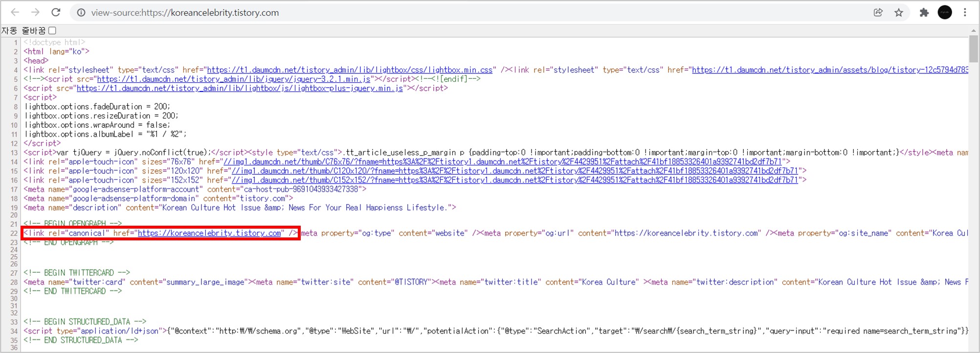
Task: Click lightbox.options.wrapAround = false line
Action: tap(97, 125)
